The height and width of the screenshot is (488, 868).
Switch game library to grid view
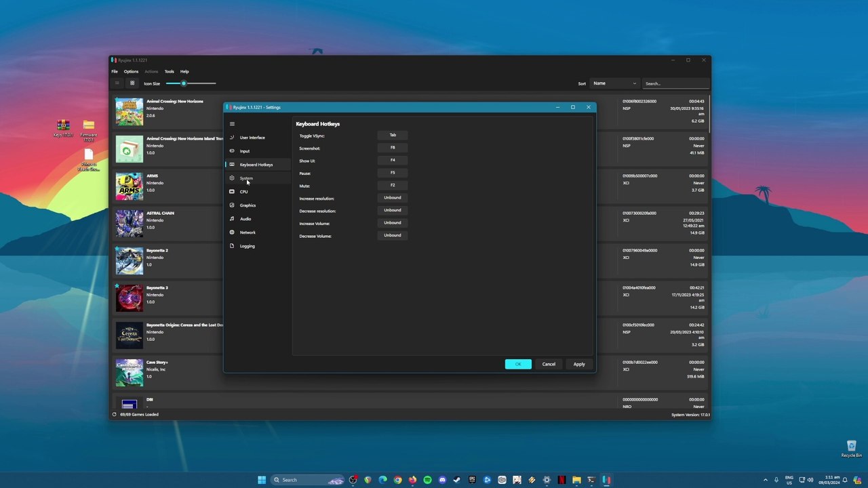[132, 83]
